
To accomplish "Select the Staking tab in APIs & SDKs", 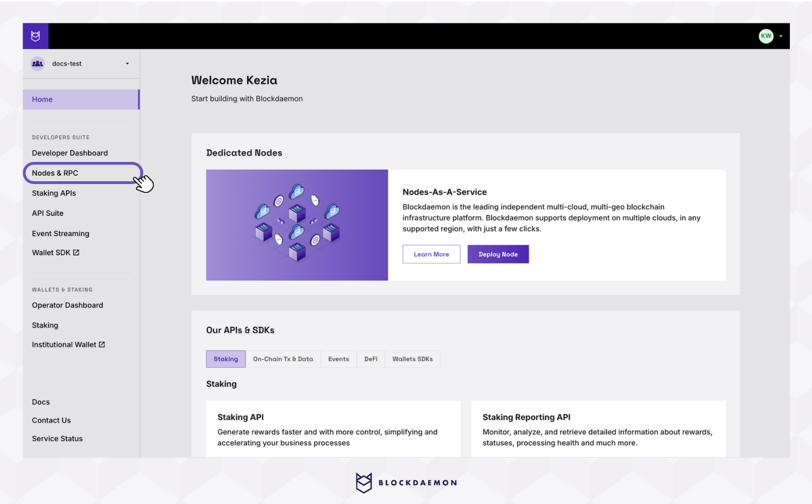I will [x=226, y=359].
